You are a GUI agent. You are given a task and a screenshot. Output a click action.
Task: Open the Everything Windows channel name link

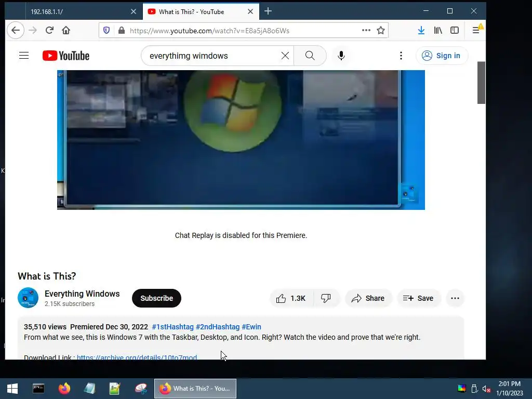coord(82,294)
